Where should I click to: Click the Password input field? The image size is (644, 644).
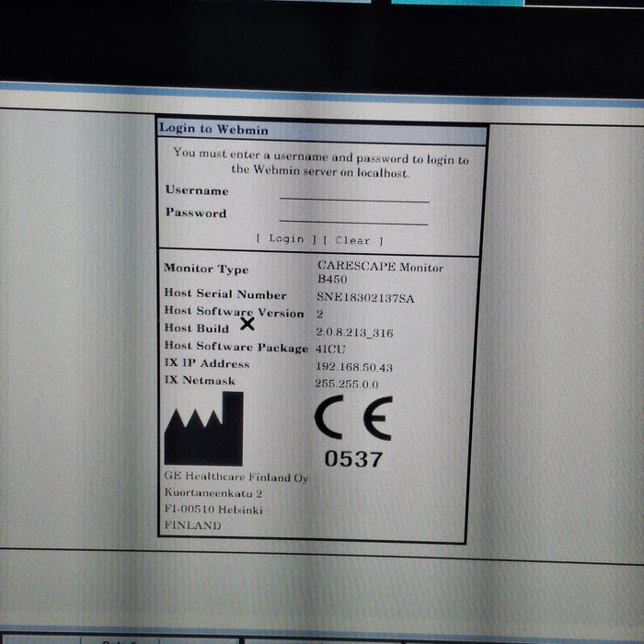[x=353, y=216]
